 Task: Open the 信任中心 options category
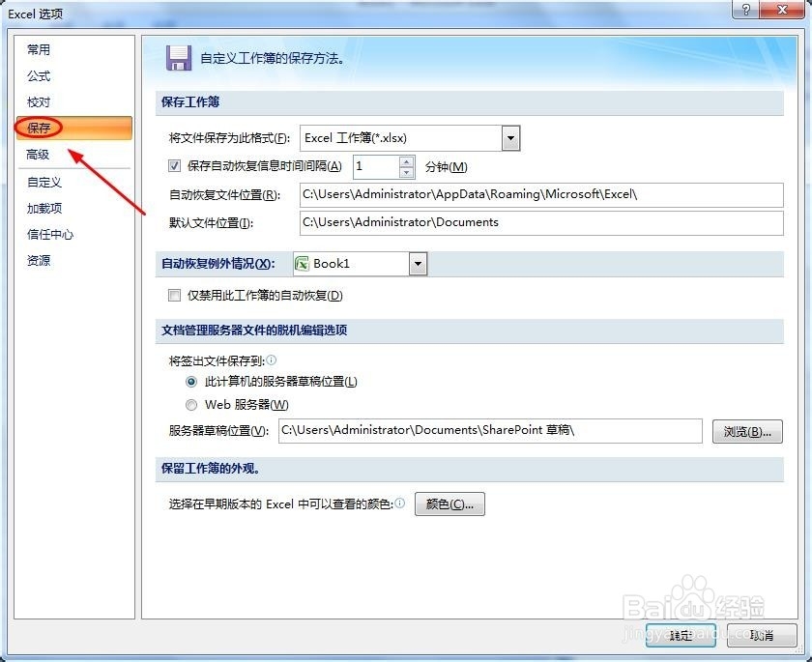[x=50, y=235]
